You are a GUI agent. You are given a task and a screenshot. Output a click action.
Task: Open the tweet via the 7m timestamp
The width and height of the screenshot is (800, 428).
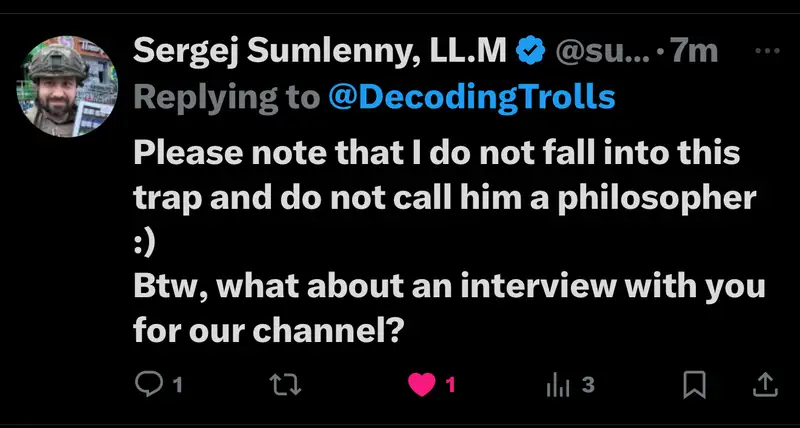point(695,51)
